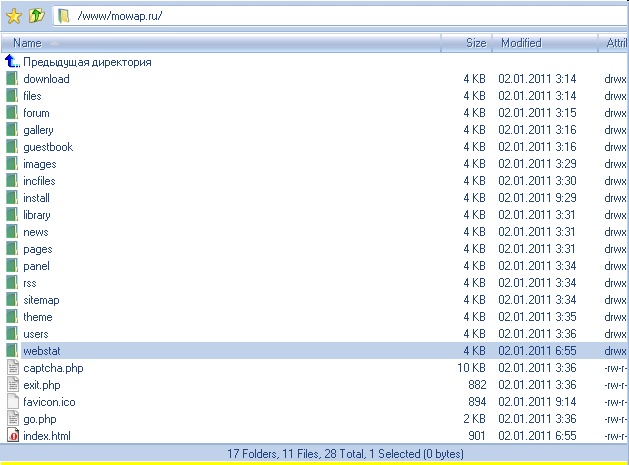Click the library folder icon

click(x=12, y=215)
